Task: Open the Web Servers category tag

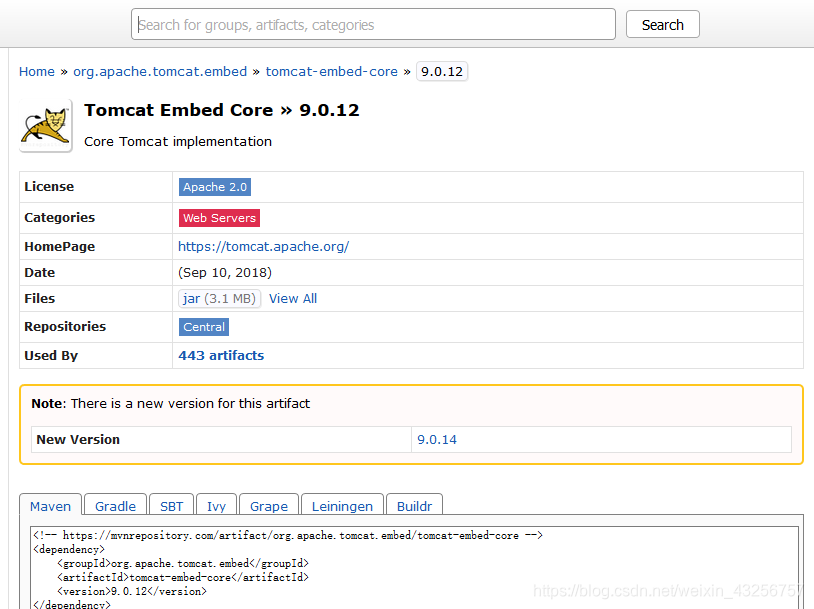Action: tap(219, 218)
